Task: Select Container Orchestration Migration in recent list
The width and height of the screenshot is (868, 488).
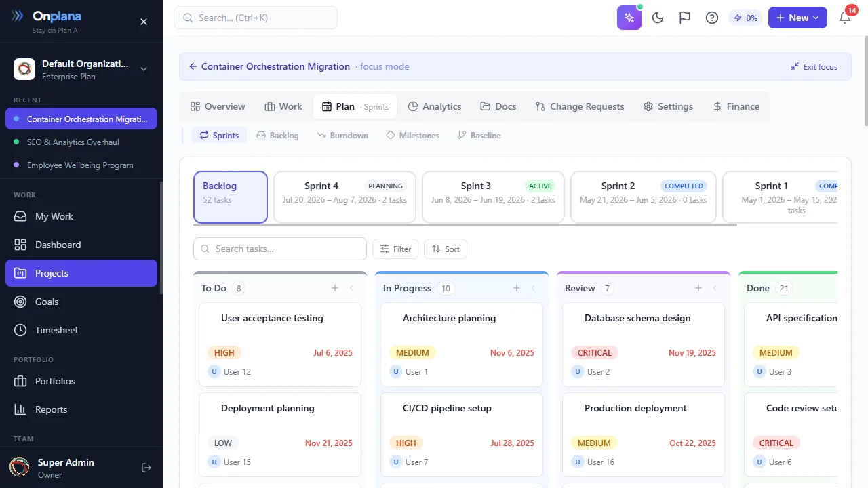Action: coord(81,119)
